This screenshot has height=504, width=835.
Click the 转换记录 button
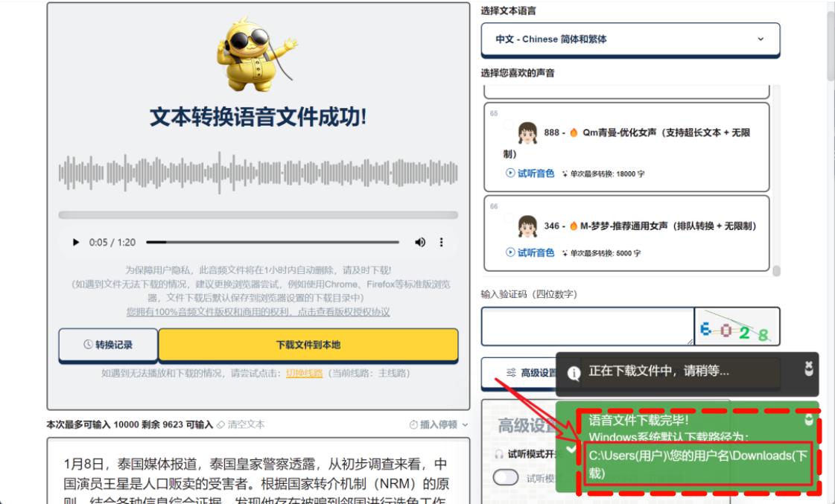108,345
